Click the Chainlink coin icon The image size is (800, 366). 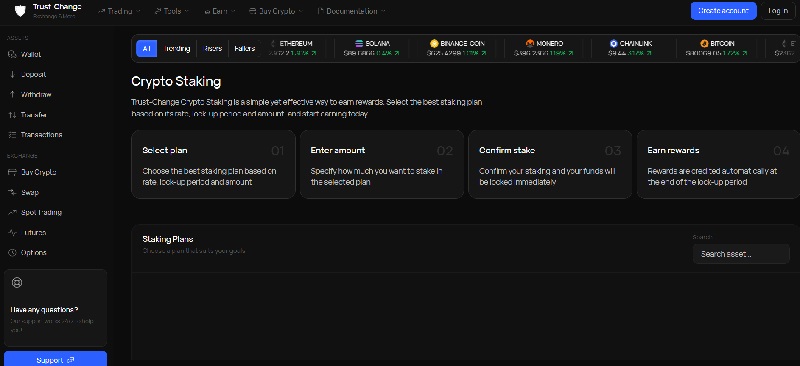614,44
